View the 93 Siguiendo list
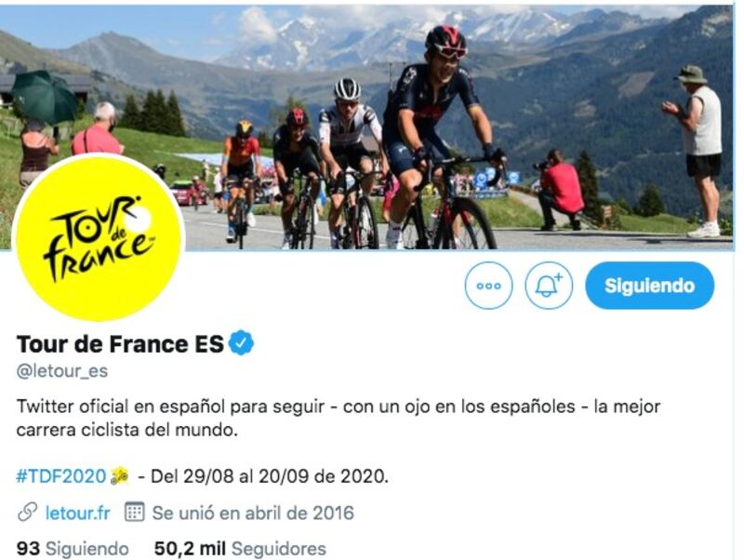This screenshot has height=560, width=744. (x=73, y=549)
